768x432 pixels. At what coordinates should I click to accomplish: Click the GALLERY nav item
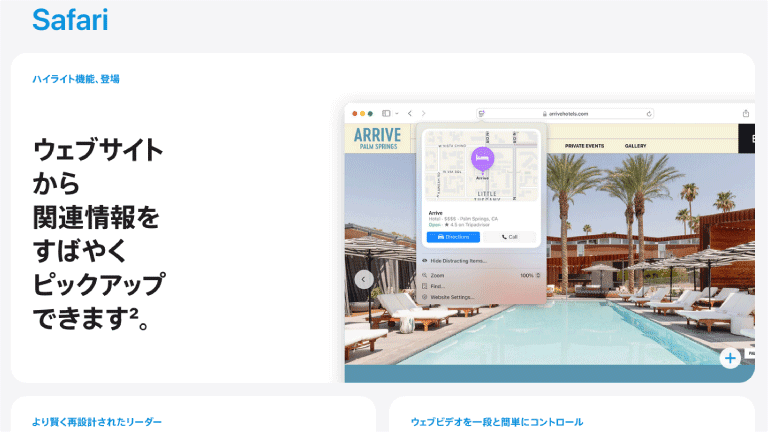click(x=635, y=146)
